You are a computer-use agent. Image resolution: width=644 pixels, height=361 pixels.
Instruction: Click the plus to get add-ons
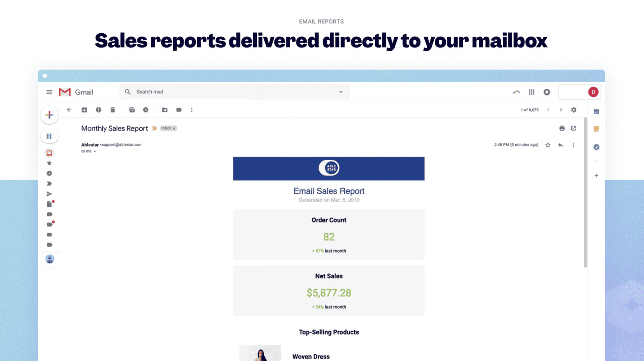pyautogui.click(x=596, y=175)
